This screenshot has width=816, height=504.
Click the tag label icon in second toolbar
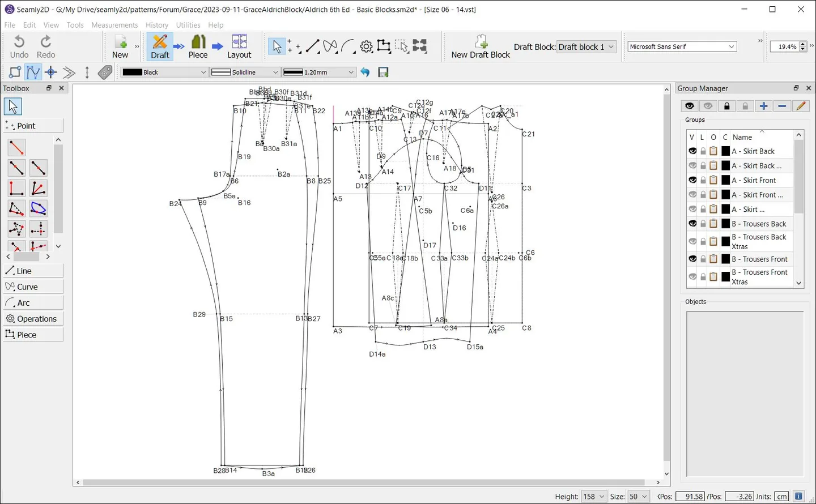pos(105,72)
